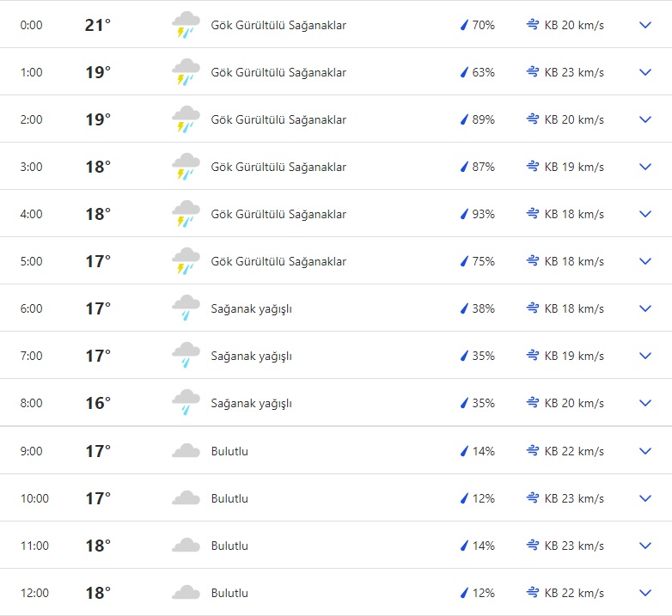Click the wind icon in the 1:00 row

coord(533,72)
